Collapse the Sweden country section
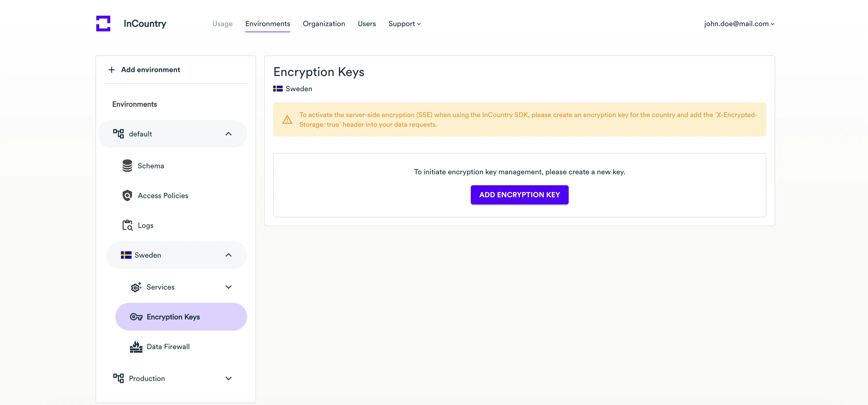Image resolution: width=868 pixels, height=405 pixels. 229,255
